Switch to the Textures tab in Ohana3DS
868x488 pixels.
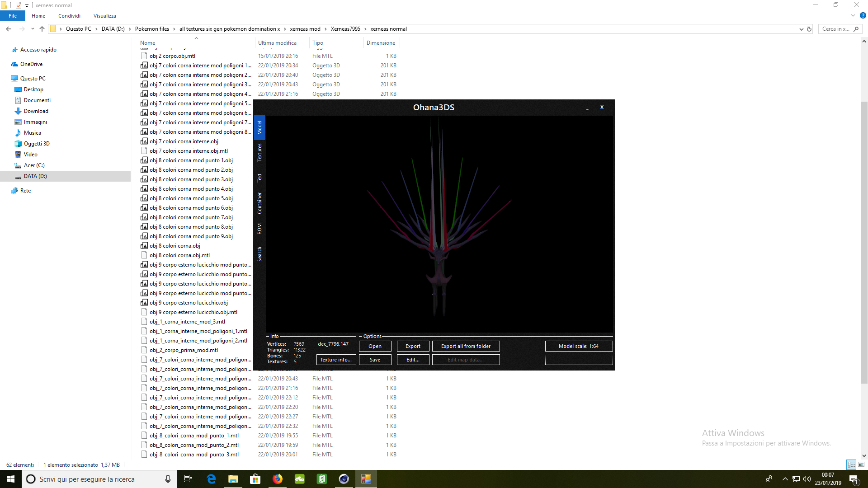pos(259,152)
